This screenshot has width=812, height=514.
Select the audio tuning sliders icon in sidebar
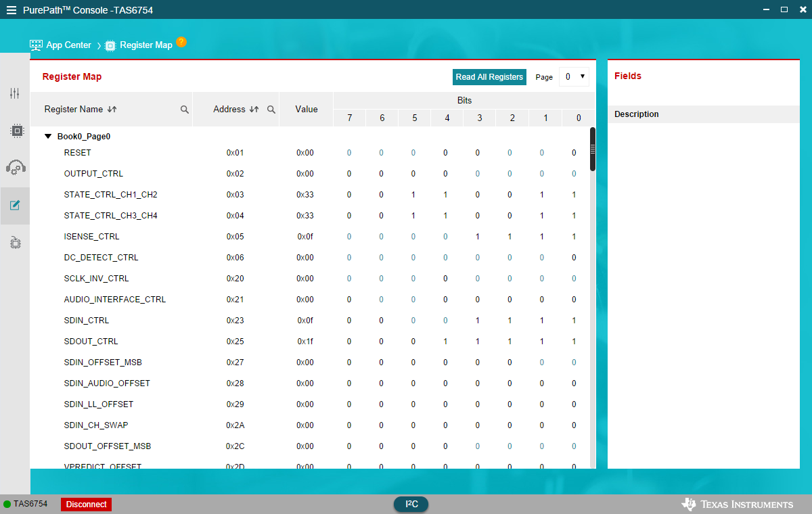pos(14,93)
